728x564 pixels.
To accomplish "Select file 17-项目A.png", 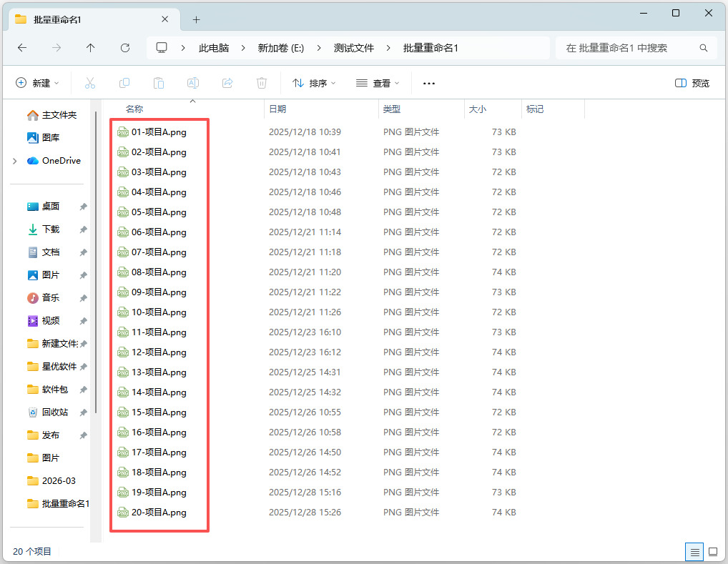I will 159,452.
